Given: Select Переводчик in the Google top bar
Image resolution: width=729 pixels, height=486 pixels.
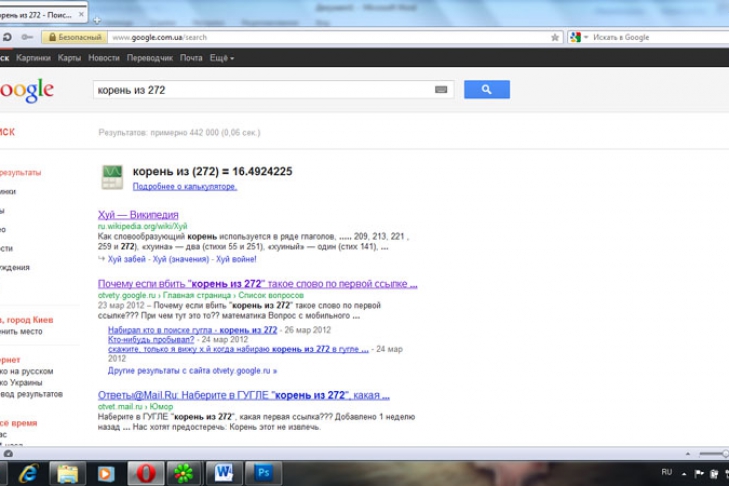Looking at the screenshot, I should click(149, 58).
